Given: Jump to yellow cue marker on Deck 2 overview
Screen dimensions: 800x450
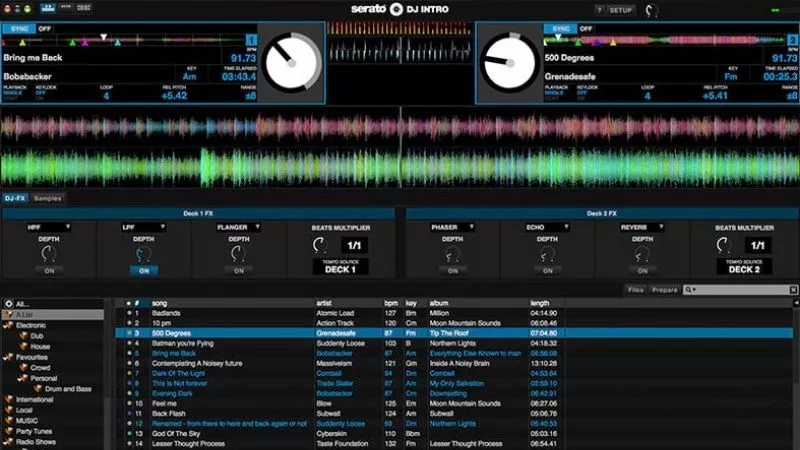Looking at the screenshot, I should (613, 43).
